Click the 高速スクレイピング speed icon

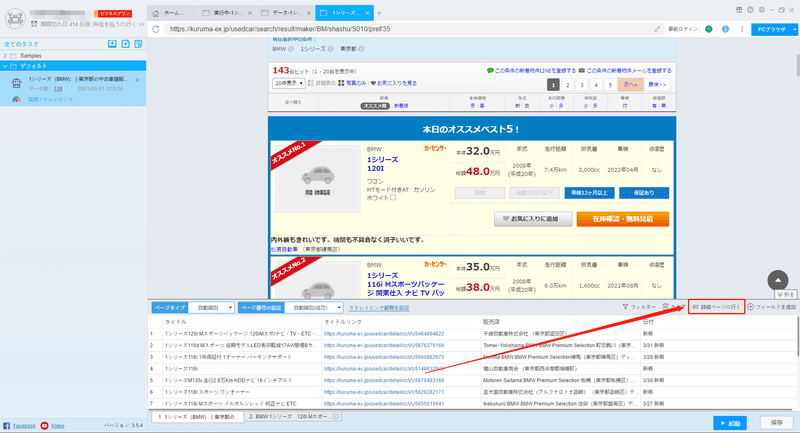[16, 99]
